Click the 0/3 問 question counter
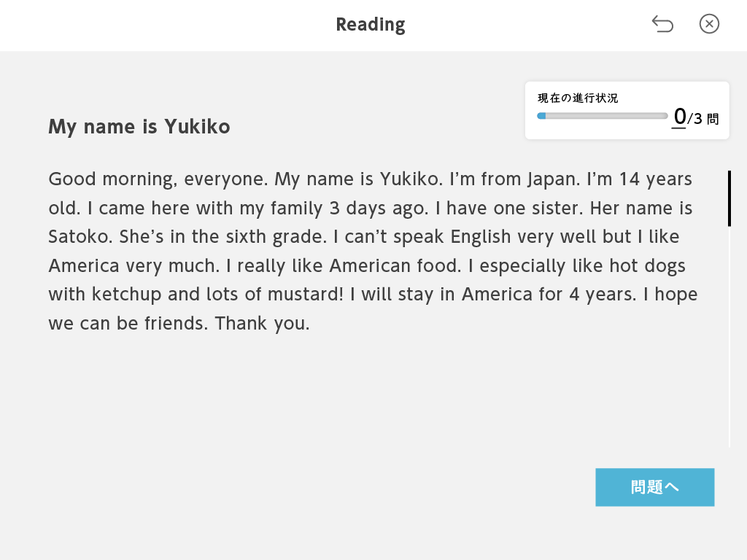The image size is (747, 560). pyautogui.click(x=695, y=117)
